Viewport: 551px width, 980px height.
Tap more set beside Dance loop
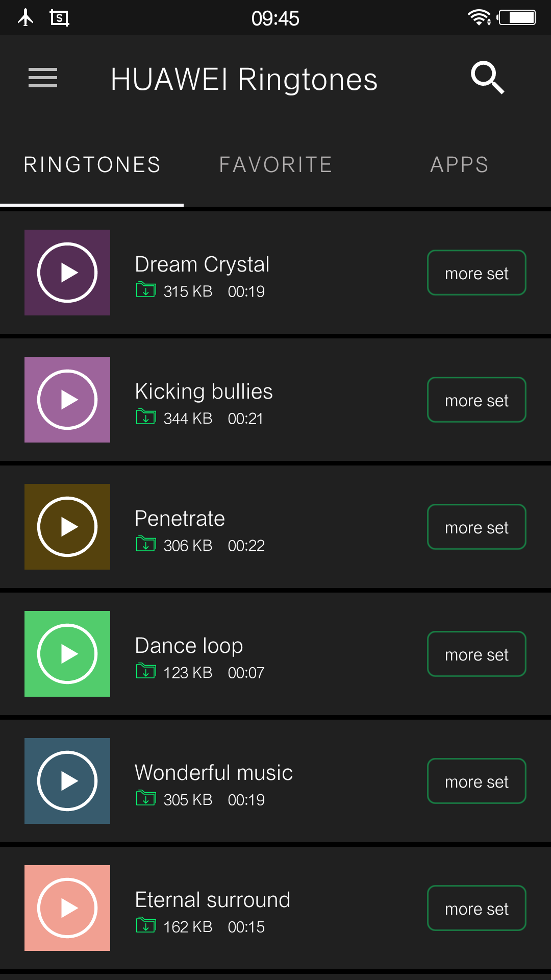[477, 654]
